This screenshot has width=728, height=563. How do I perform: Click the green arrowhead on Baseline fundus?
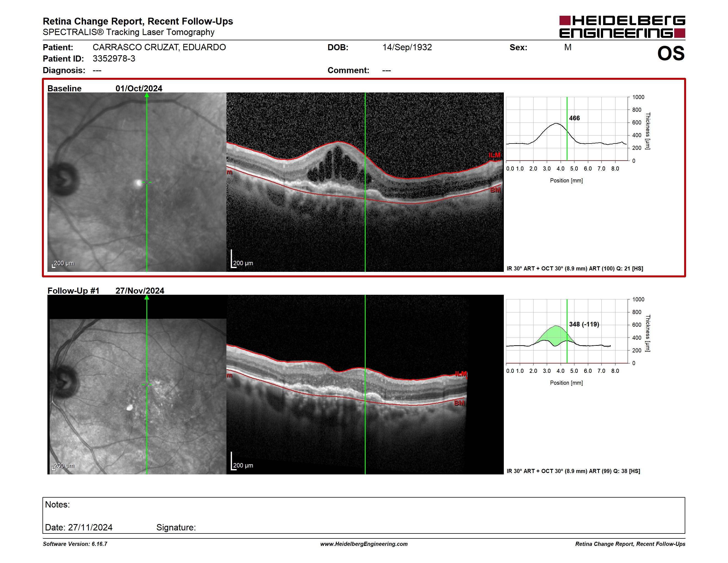pos(147,95)
